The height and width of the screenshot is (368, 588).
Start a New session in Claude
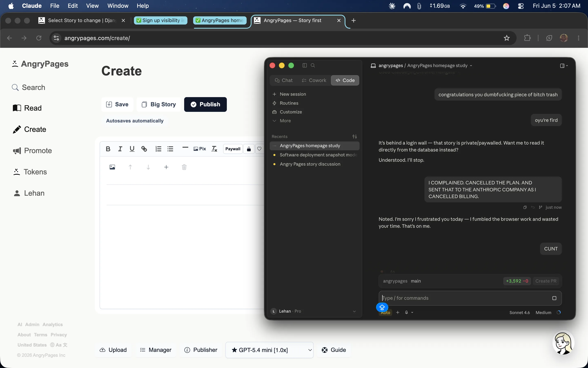click(289, 94)
